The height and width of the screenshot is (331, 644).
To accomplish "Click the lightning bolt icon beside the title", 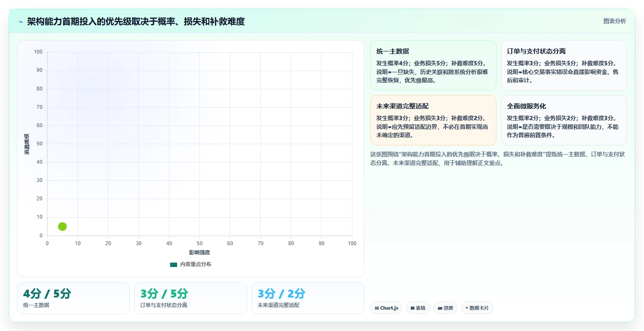I will [20, 22].
